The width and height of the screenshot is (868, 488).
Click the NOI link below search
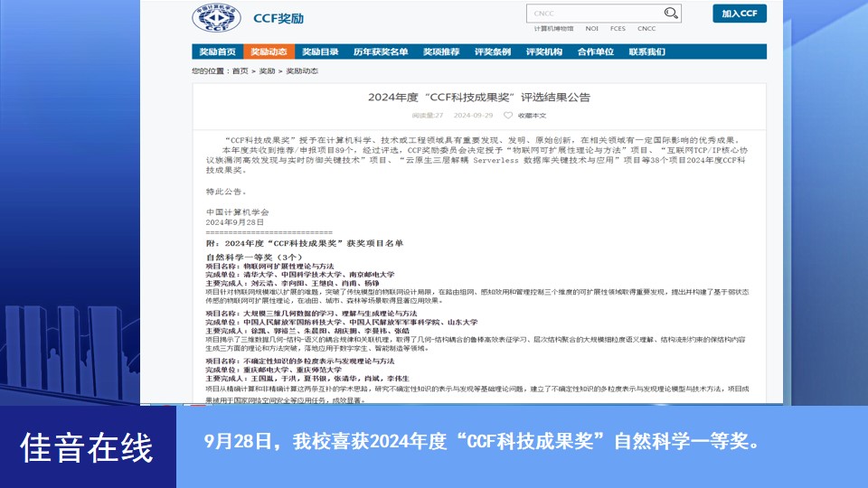592,29
